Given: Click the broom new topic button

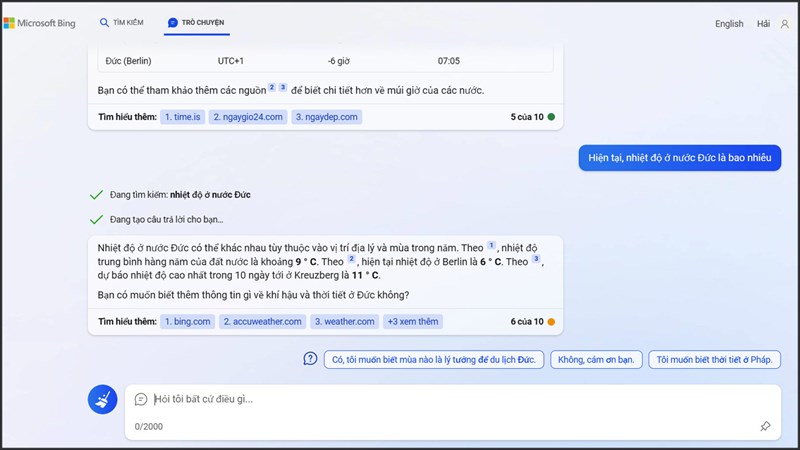Looking at the screenshot, I should click(x=103, y=399).
